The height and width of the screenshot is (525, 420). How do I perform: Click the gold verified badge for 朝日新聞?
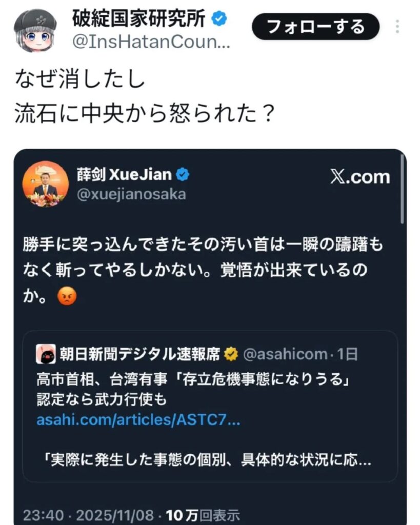[x=231, y=354]
